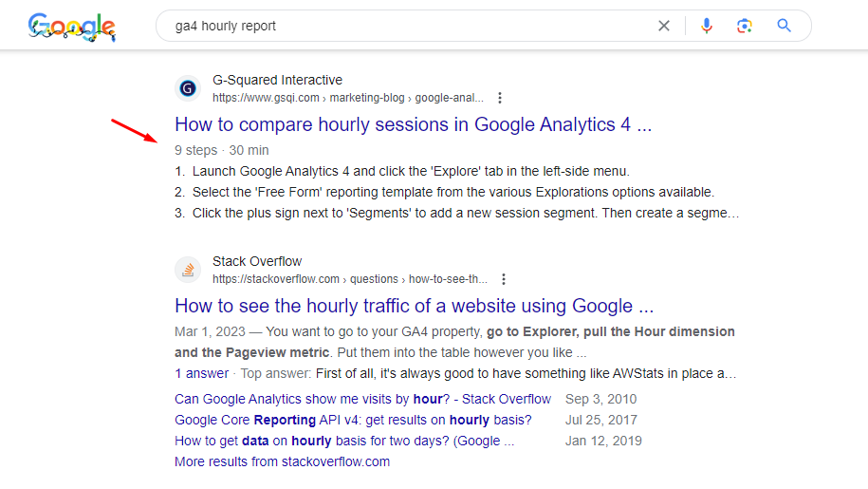
Task: Clear the search box text
Action: coord(664,26)
